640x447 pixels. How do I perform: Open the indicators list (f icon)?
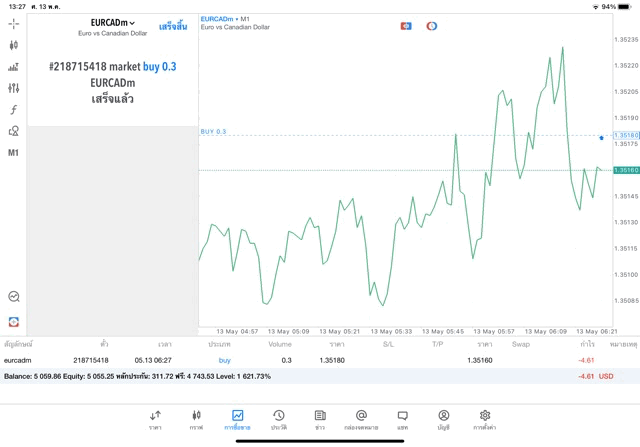click(13, 110)
